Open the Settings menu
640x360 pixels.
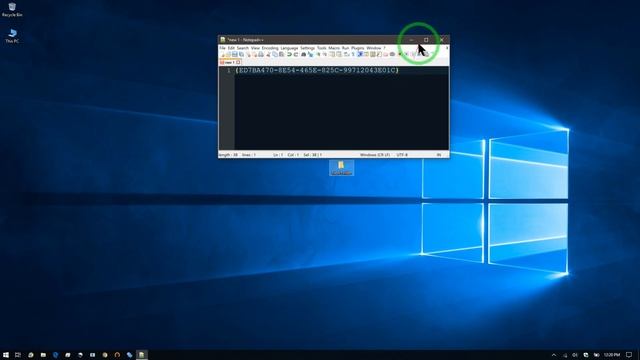pos(308,48)
